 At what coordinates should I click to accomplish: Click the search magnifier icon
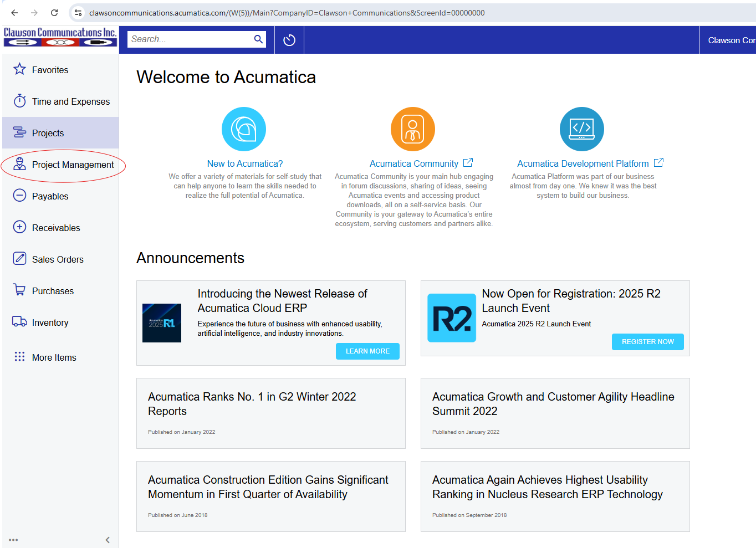[258, 39]
